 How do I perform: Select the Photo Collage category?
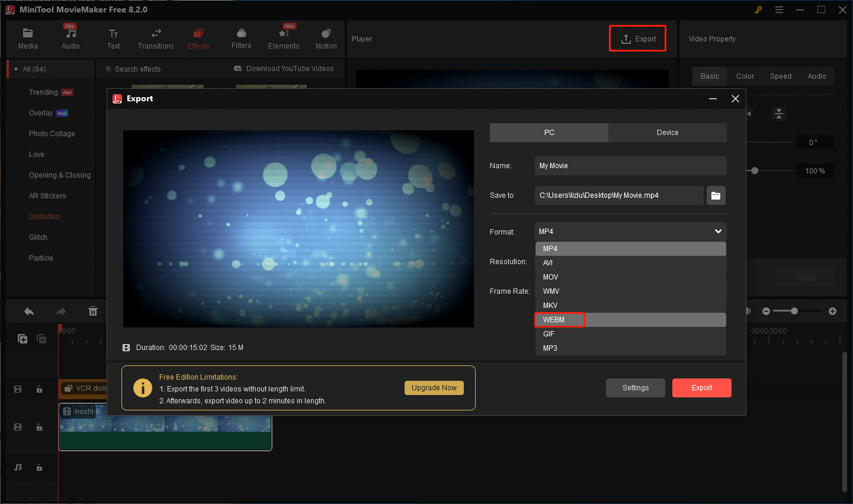coord(52,134)
